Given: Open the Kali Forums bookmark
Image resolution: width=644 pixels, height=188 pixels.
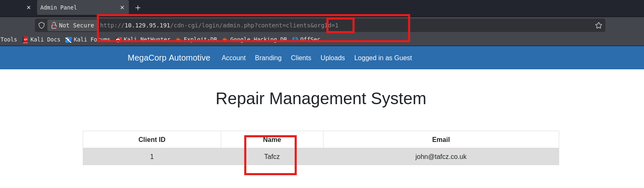Looking at the screenshot, I should pyautogui.click(x=88, y=39).
